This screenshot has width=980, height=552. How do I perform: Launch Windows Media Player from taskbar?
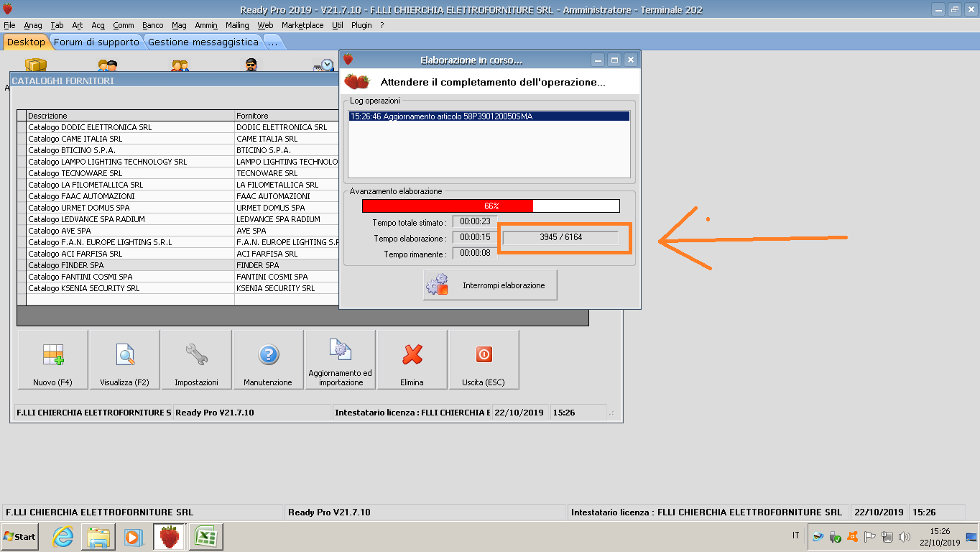click(133, 536)
